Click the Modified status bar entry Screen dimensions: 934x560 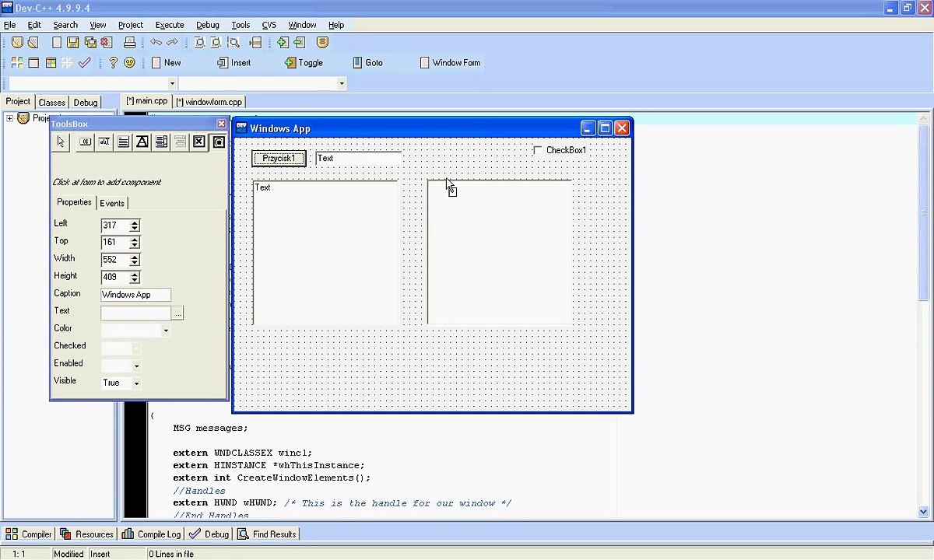point(68,554)
